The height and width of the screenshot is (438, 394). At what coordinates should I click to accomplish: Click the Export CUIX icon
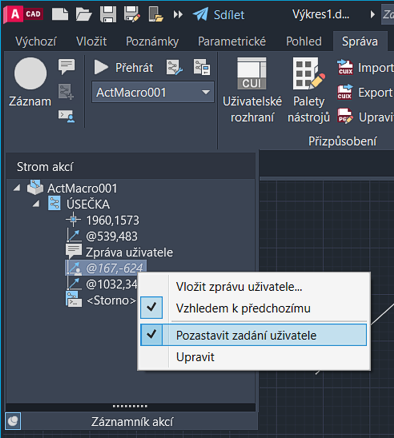(345, 92)
